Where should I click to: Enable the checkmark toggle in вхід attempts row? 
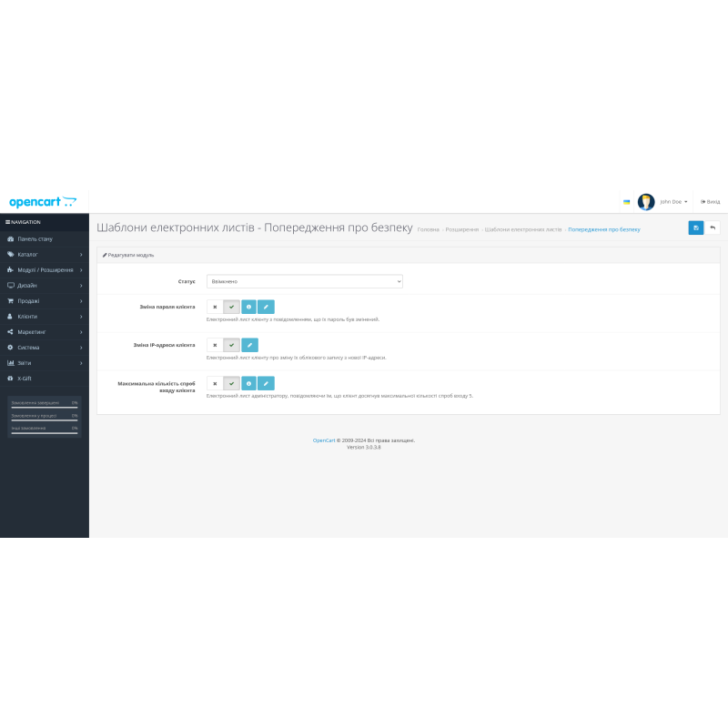pyautogui.click(x=231, y=383)
